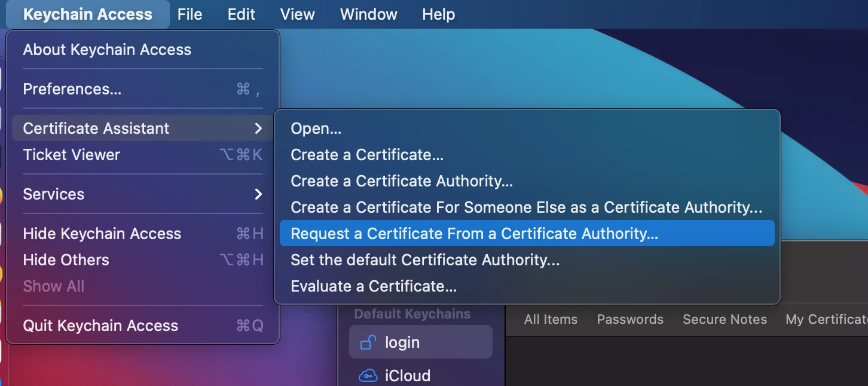The image size is (868, 386).
Task: Choose Create a Certificate Authority option
Action: (x=402, y=181)
